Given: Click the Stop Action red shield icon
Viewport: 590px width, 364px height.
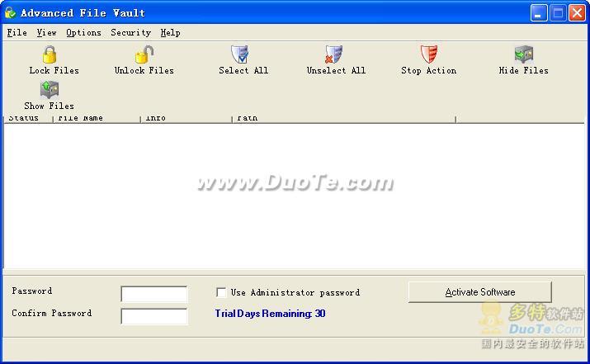Looking at the screenshot, I should (x=428, y=55).
